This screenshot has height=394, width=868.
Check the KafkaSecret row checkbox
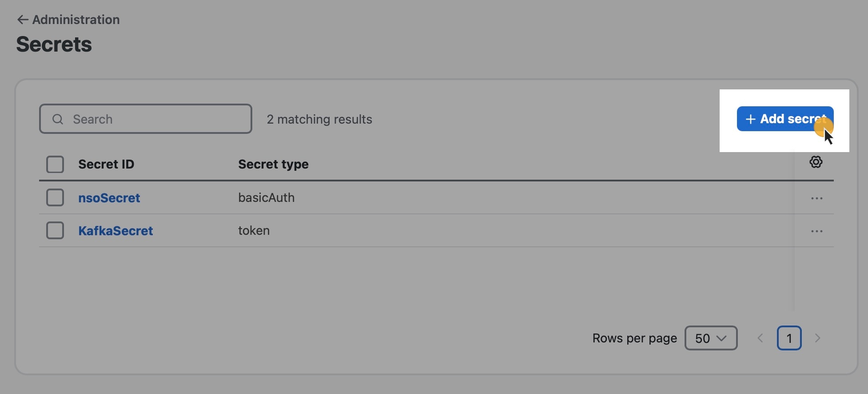click(x=55, y=230)
